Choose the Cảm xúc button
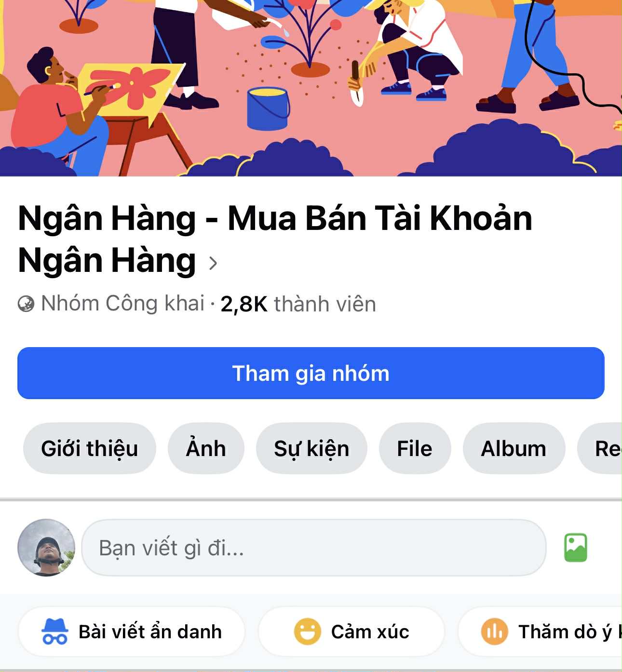This screenshot has height=672, width=622. click(x=352, y=632)
